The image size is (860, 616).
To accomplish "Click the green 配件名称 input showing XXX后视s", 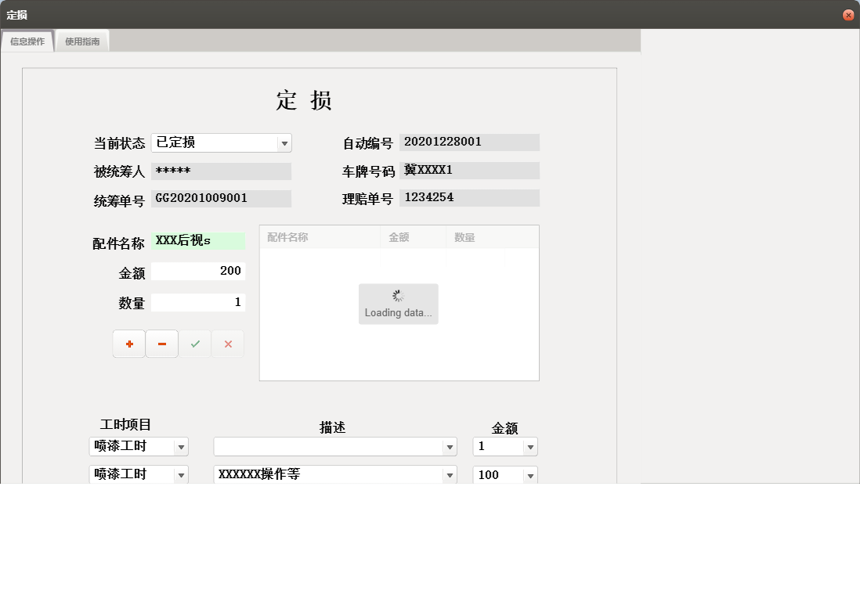I will [198, 241].
